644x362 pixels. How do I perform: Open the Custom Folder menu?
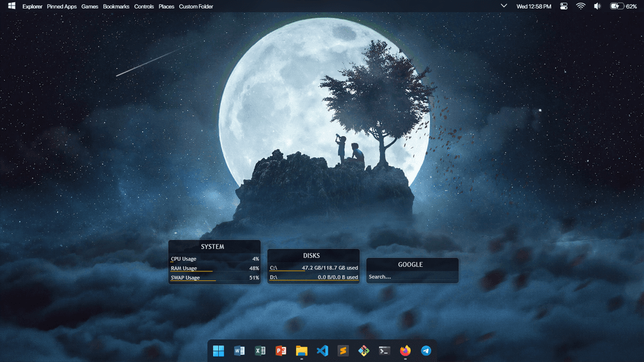[196, 7]
